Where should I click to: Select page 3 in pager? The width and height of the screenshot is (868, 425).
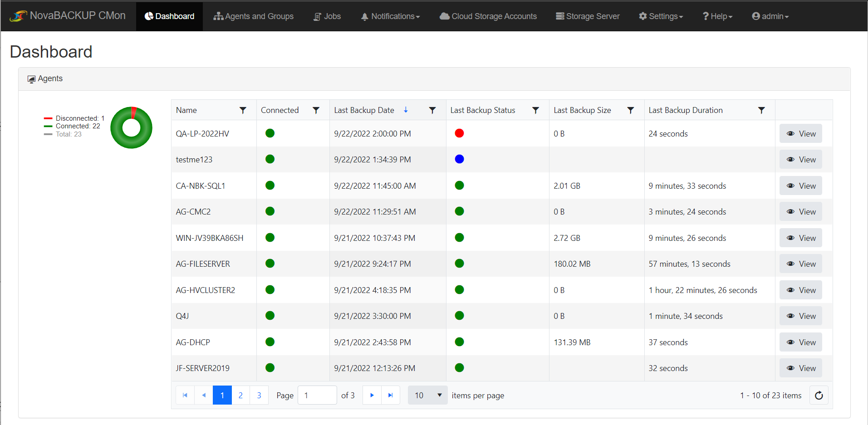(x=259, y=395)
